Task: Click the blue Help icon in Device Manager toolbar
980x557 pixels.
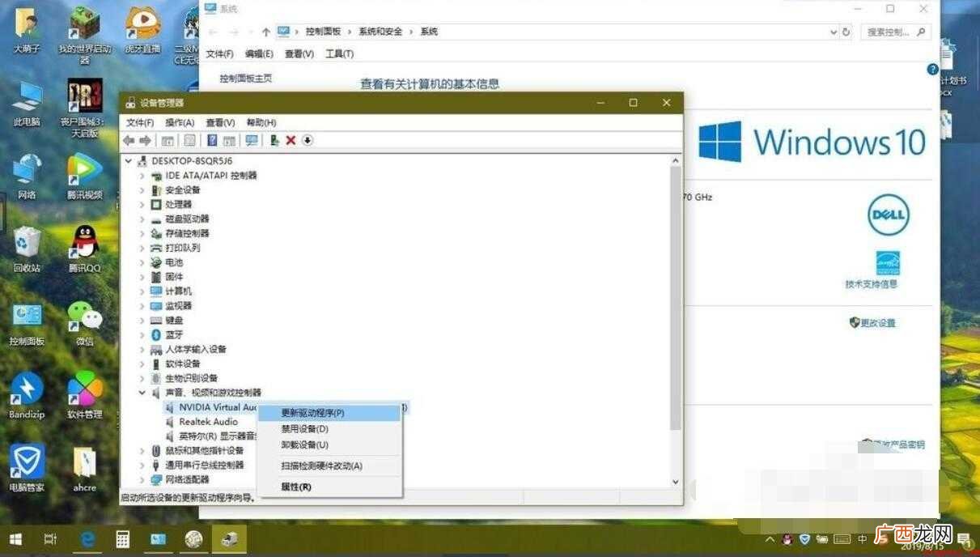Action: coord(213,140)
